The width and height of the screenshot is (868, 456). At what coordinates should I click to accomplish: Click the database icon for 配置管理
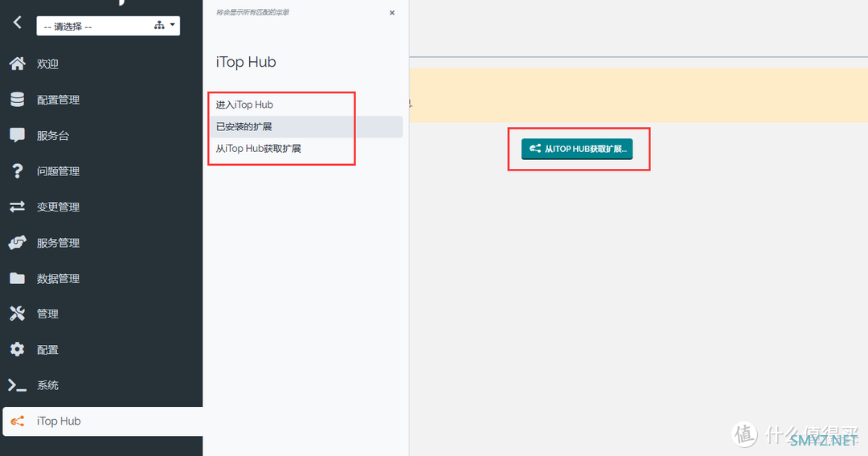coord(17,100)
